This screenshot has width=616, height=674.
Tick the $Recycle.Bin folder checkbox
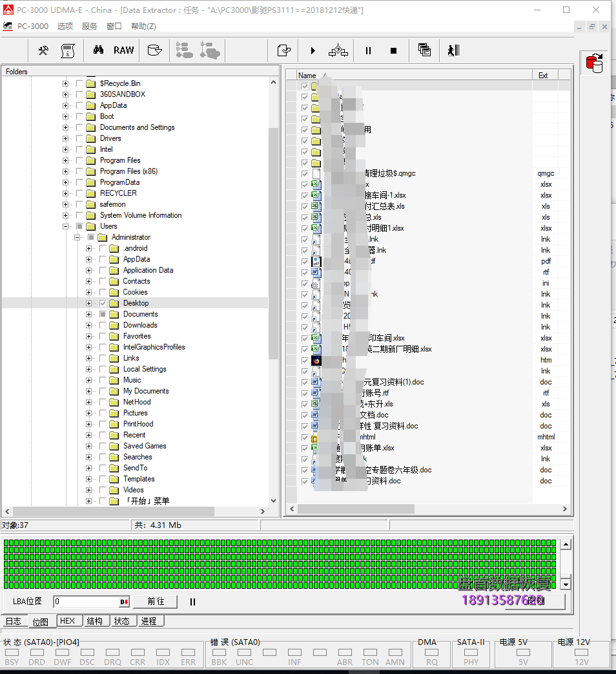[79, 83]
